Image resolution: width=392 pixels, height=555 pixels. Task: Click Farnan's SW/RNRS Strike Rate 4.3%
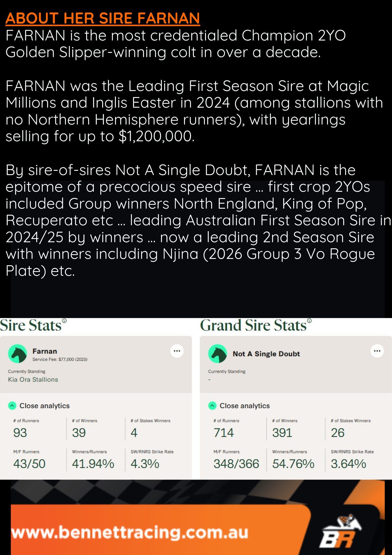point(145,464)
